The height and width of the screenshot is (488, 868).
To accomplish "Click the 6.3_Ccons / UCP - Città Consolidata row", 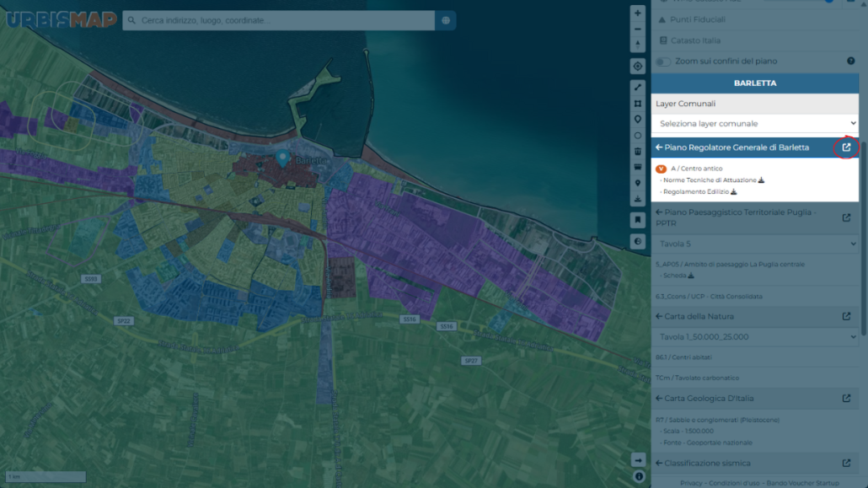I will point(709,297).
